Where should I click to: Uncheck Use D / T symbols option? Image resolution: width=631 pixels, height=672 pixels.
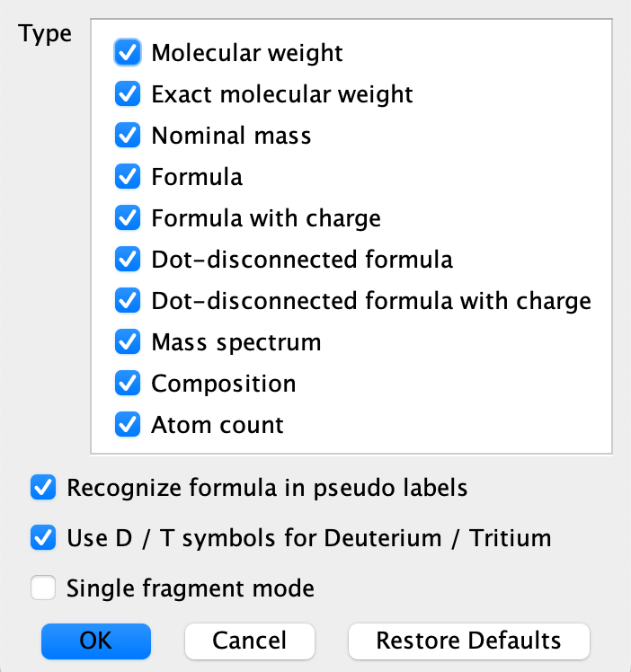[x=44, y=539]
